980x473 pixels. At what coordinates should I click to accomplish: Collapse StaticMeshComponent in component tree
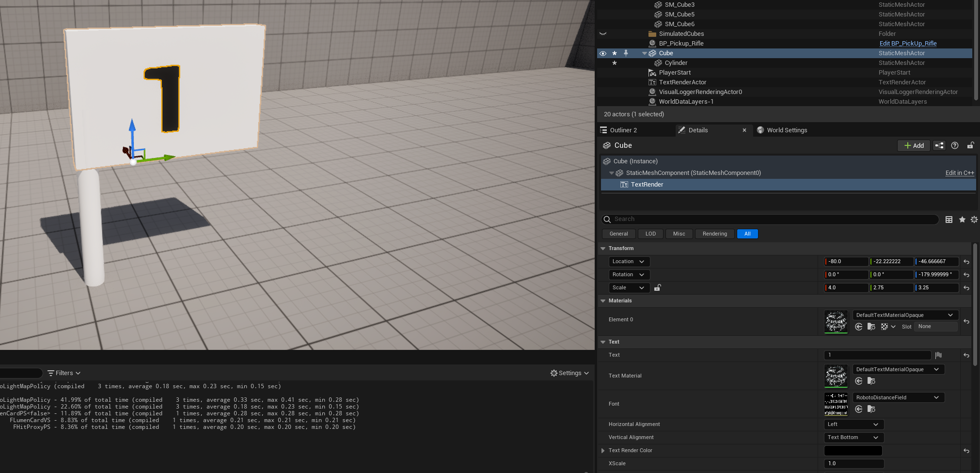[612, 173]
